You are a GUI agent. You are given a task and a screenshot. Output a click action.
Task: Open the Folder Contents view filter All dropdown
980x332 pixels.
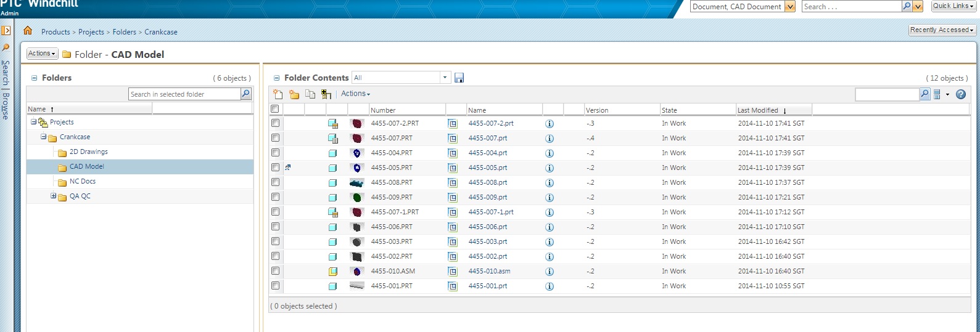444,78
